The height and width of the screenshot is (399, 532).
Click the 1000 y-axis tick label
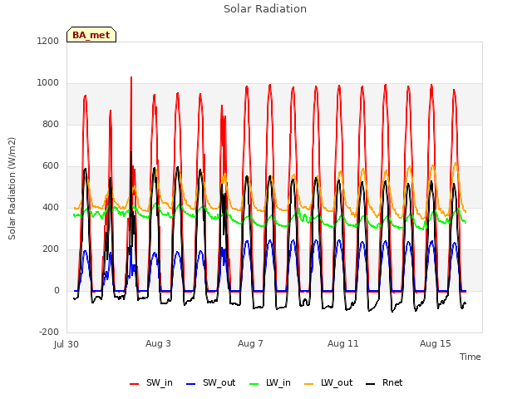pyautogui.click(x=48, y=83)
